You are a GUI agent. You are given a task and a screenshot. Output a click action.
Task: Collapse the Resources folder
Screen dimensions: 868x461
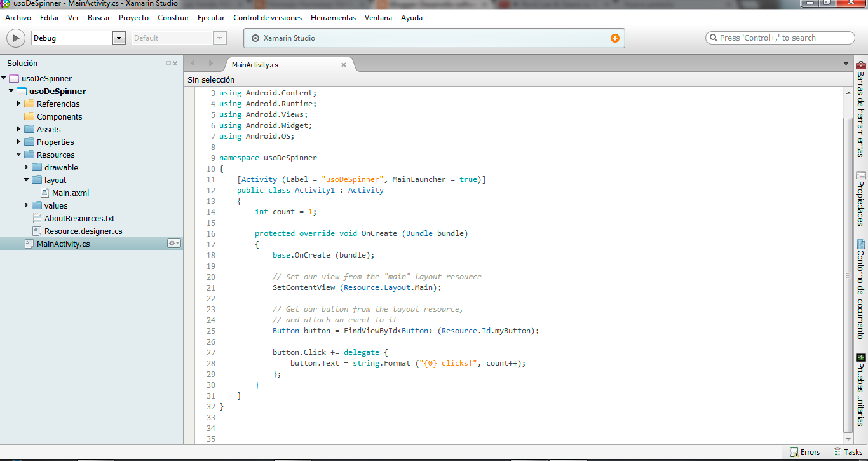coord(20,155)
